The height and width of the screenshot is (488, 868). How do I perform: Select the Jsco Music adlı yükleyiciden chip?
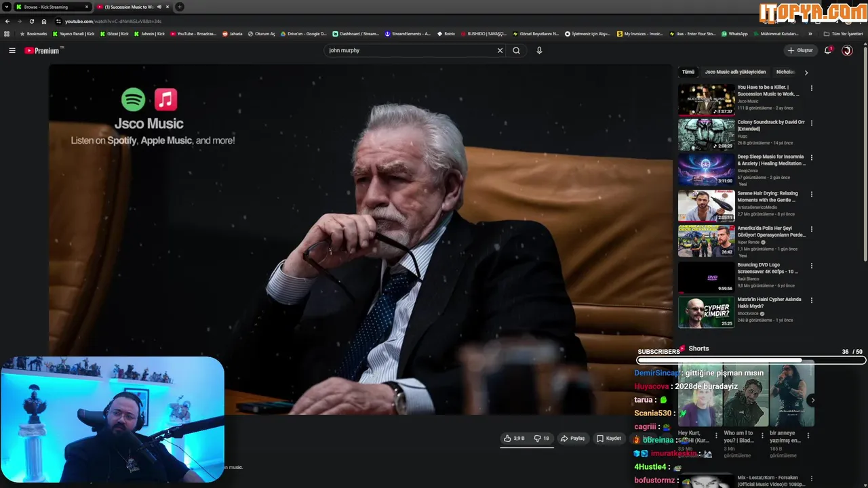point(735,72)
